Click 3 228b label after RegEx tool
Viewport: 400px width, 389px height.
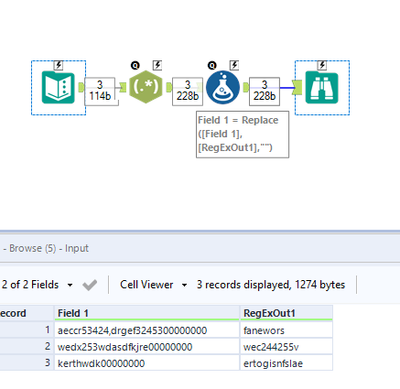tap(187, 91)
